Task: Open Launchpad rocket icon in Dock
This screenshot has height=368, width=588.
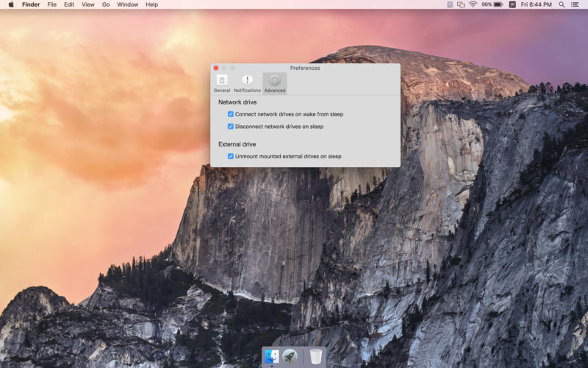Action: click(x=290, y=356)
